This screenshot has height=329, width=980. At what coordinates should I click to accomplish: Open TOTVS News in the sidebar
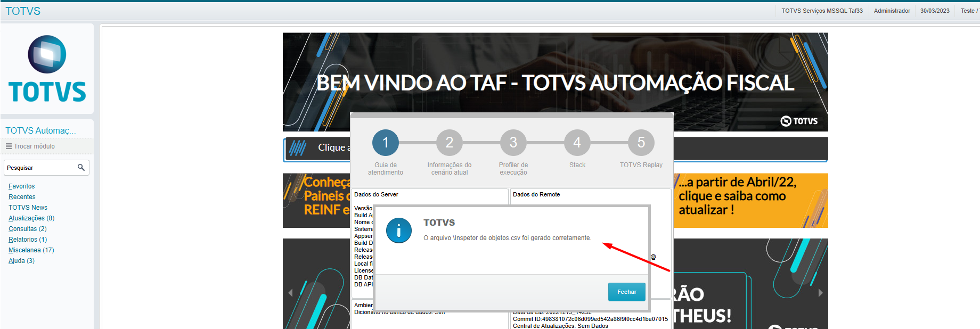point(28,208)
